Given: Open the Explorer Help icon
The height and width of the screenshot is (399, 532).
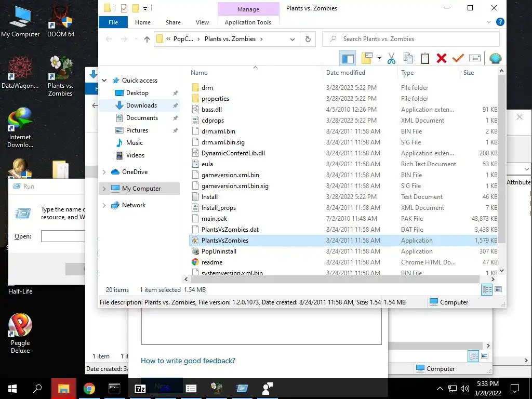Looking at the screenshot, I should pos(500,22).
